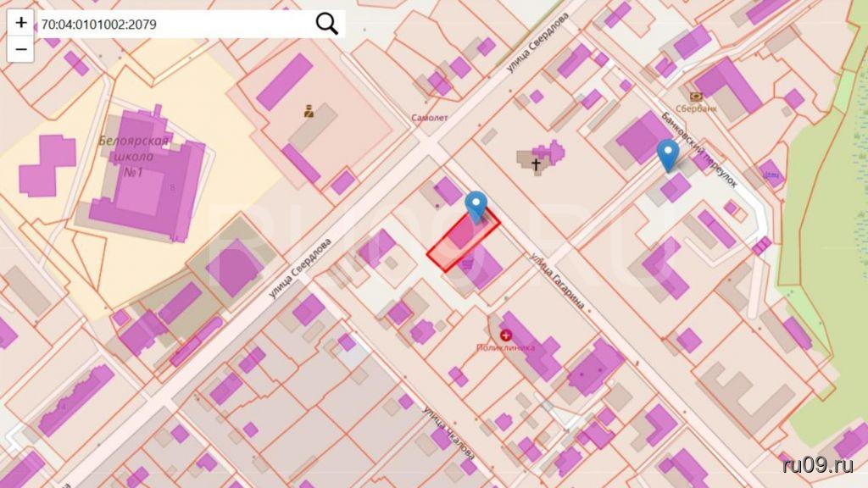Click the shop icon below the red parcel

tap(467, 263)
